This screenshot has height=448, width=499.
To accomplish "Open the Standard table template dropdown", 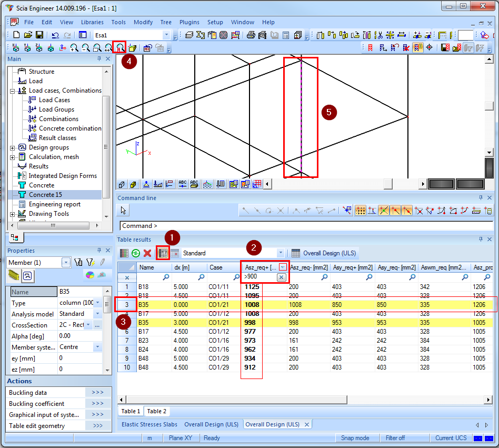I will point(281,253).
